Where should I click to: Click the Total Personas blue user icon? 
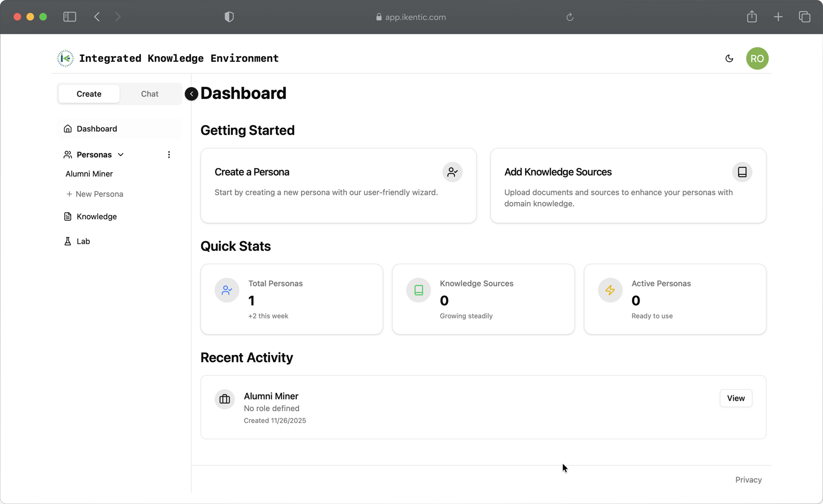click(227, 290)
